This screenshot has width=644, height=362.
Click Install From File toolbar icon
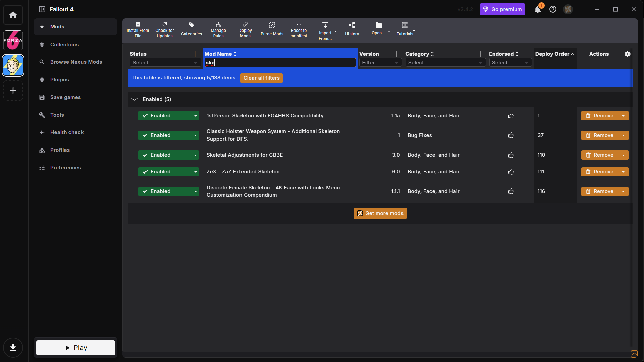(x=138, y=30)
